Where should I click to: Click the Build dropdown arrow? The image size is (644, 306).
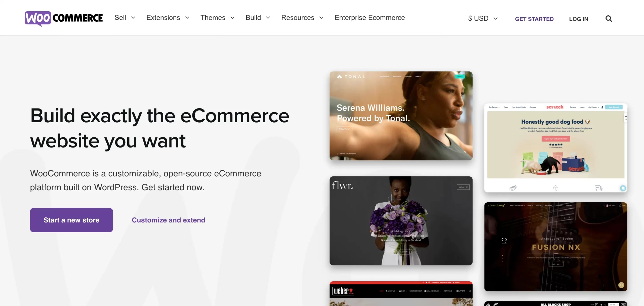267,18
